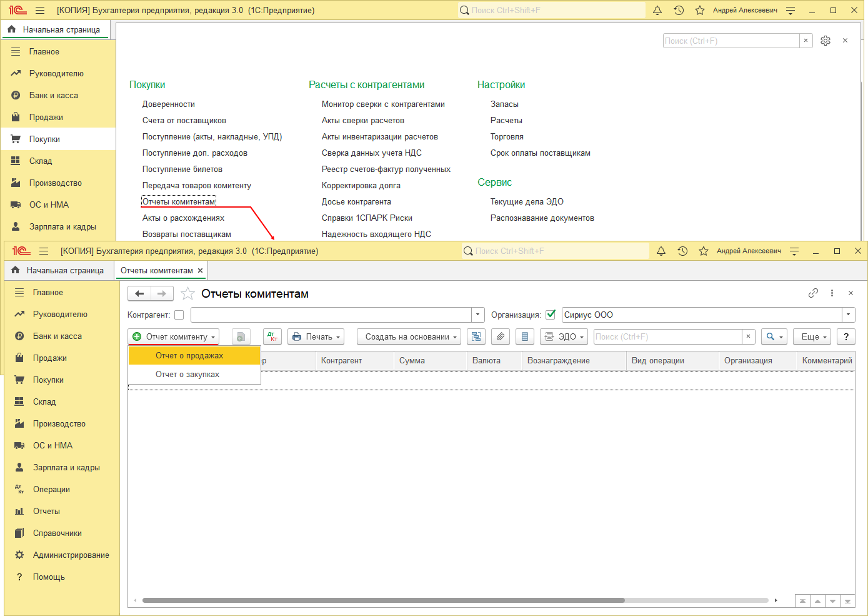
Task: Click the question mark help button
Action: pyautogui.click(x=846, y=336)
